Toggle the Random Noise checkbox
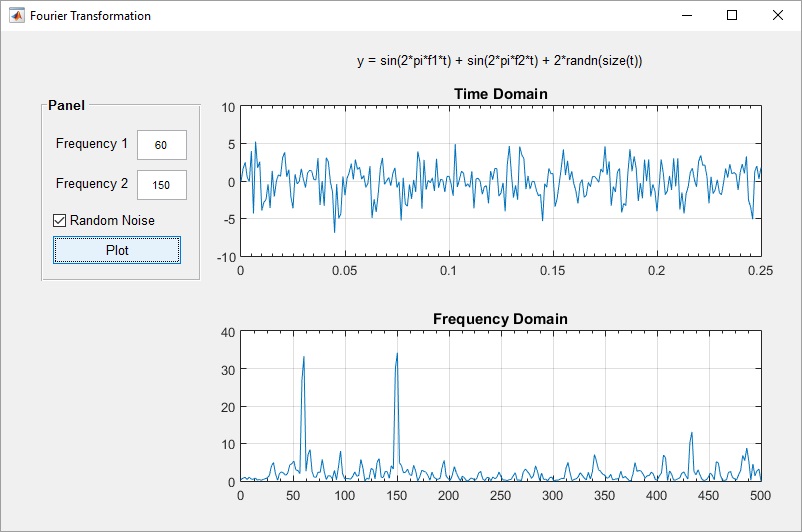Image resolution: width=802 pixels, height=532 pixels. click(x=60, y=220)
